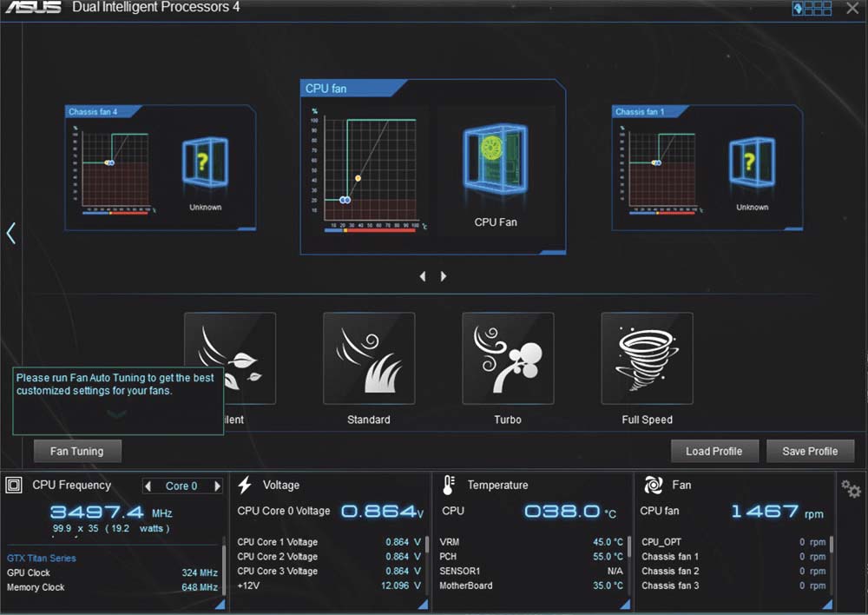
Task: Select the Chassis fan 3 row
Action: 733,585
